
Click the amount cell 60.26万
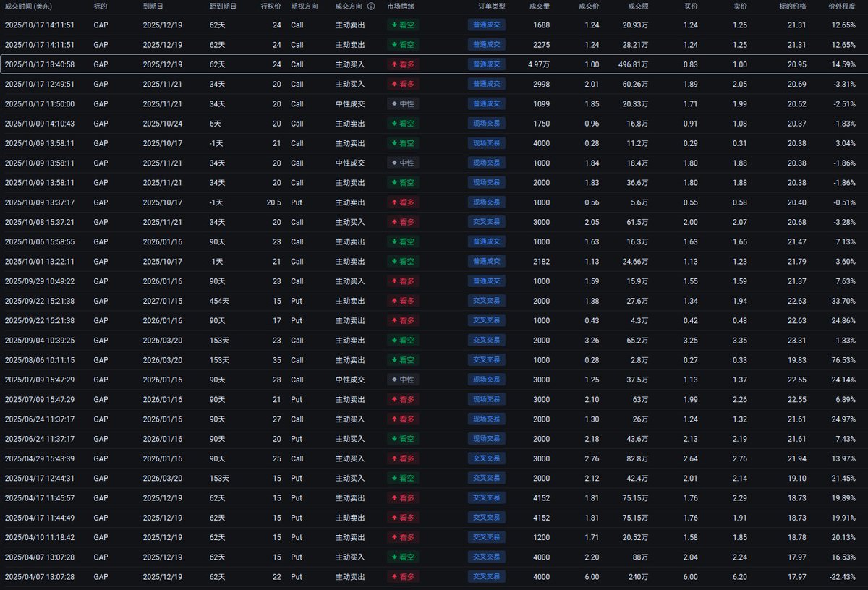click(636, 84)
